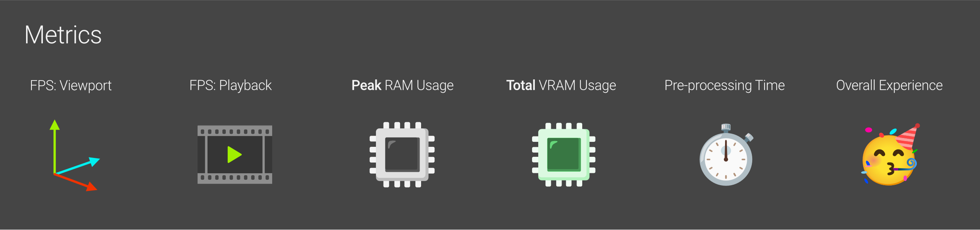Click the green VRAM chip icon
This screenshot has width=980, height=230.
[563, 154]
